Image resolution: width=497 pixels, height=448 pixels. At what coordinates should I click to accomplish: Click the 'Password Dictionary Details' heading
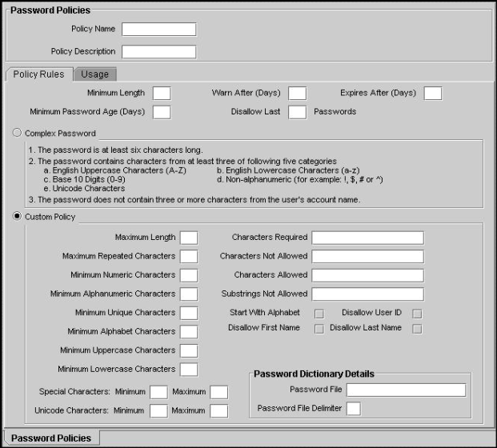[314, 374]
